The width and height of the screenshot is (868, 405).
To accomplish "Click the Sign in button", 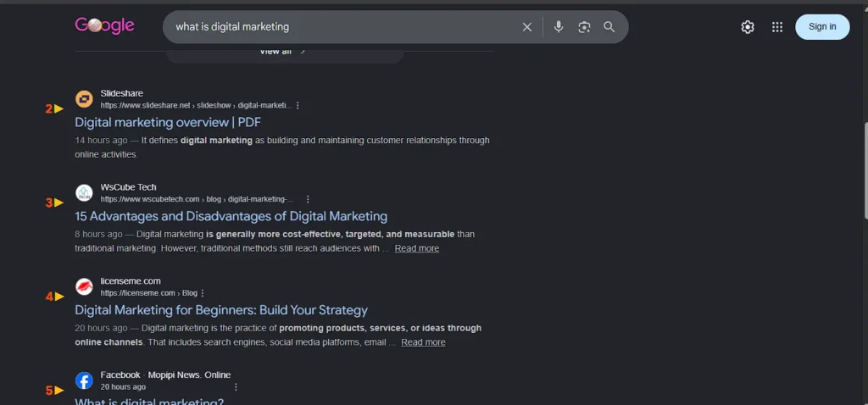I will click(822, 26).
